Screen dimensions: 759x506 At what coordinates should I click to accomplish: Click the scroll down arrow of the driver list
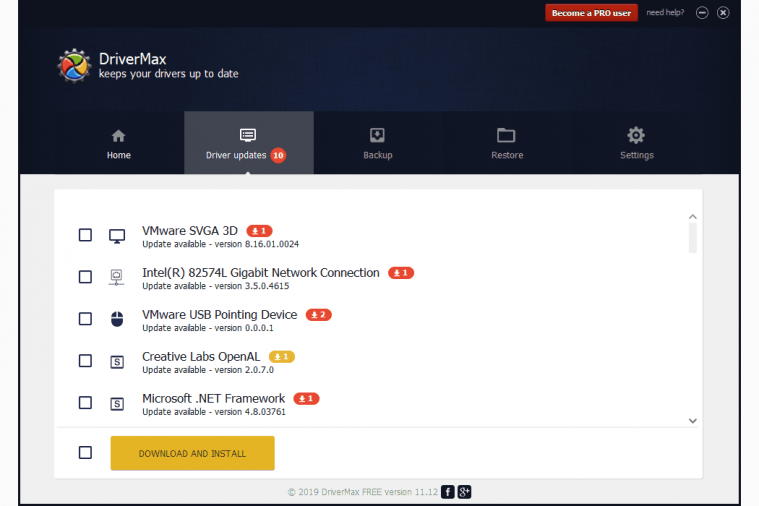pos(693,421)
